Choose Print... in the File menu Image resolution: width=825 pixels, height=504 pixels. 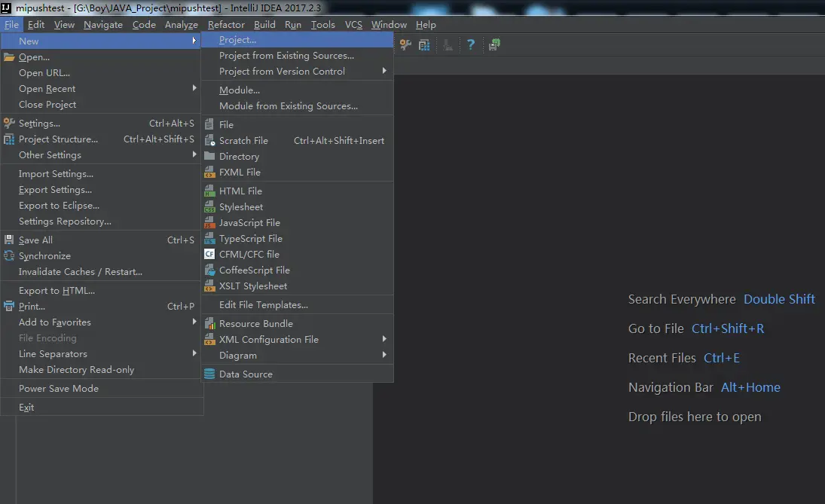(102, 306)
